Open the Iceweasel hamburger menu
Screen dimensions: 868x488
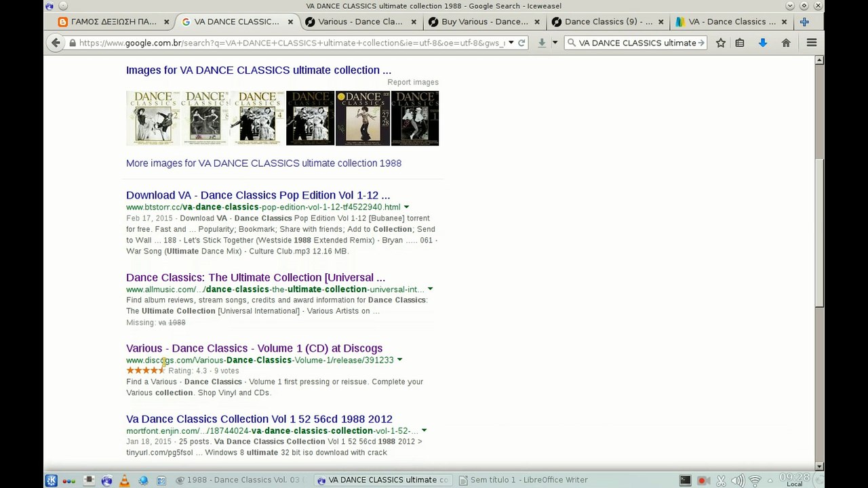tap(811, 43)
